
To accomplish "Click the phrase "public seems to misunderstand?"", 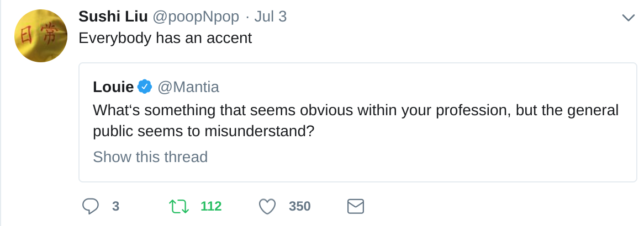I will [x=208, y=133].
